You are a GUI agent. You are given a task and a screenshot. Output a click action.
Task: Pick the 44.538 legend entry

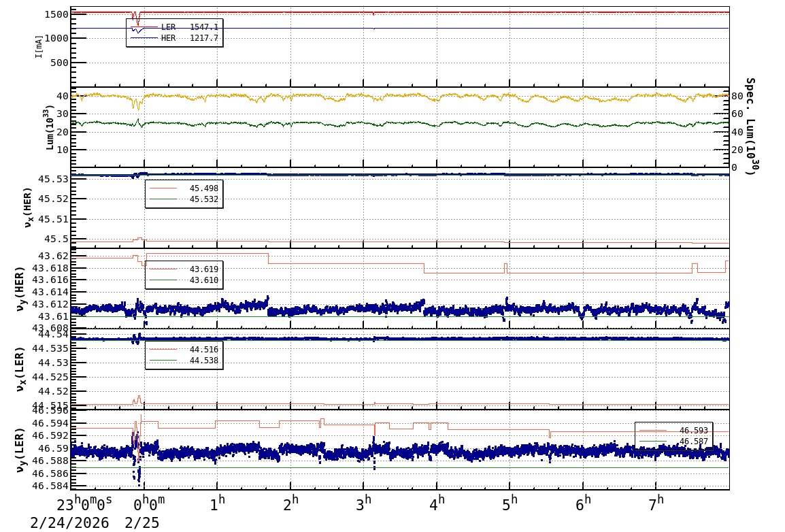click(184, 361)
